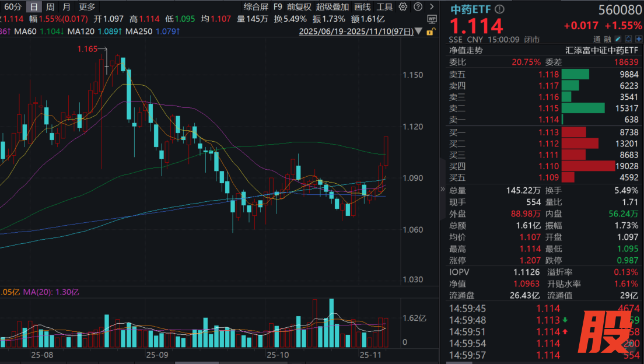
Task: Open the 画线 drawing tools
Action: [x=362, y=7]
